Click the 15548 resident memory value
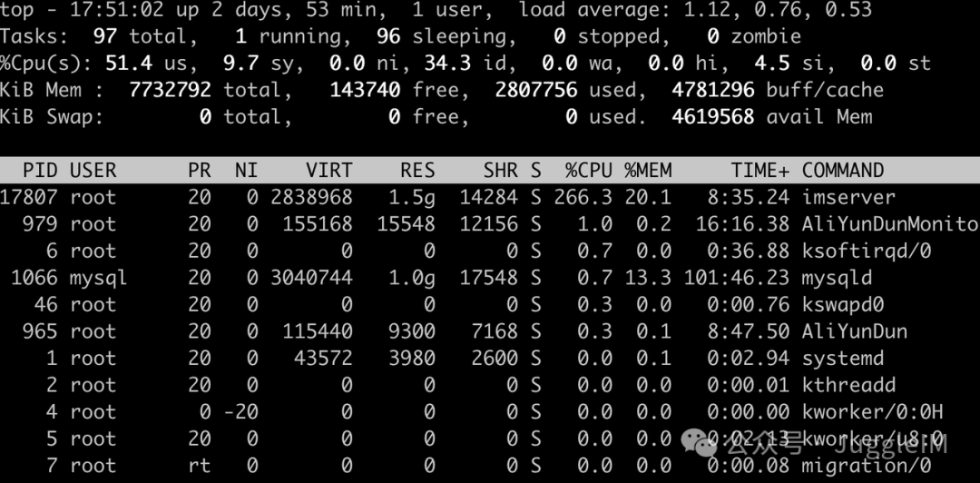 click(x=407, y=224)
